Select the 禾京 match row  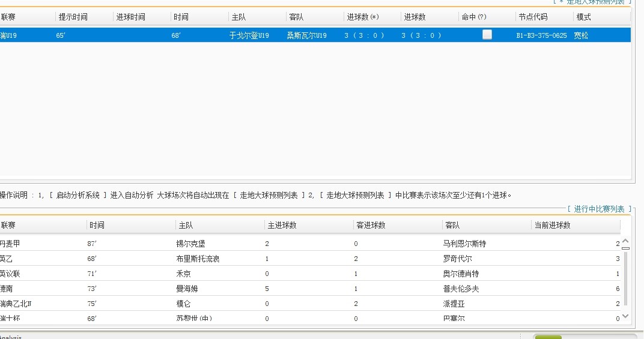point(310,274)
